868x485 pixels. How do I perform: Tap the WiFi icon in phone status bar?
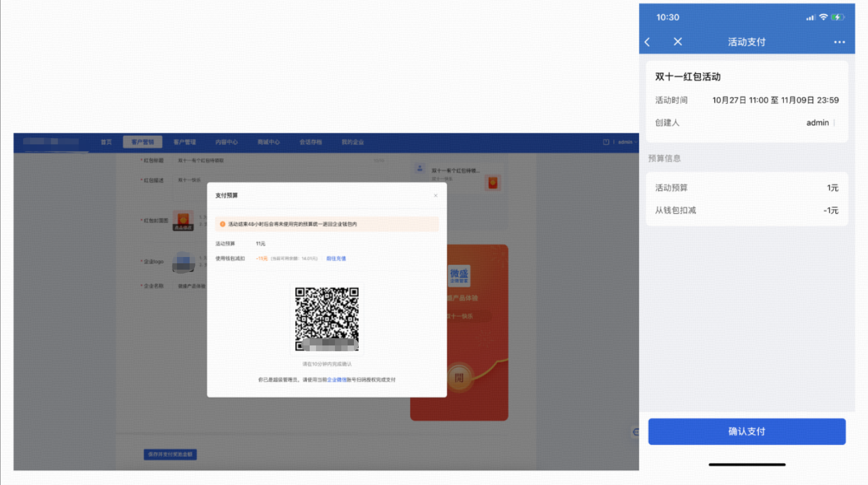(x=823, y=17)
